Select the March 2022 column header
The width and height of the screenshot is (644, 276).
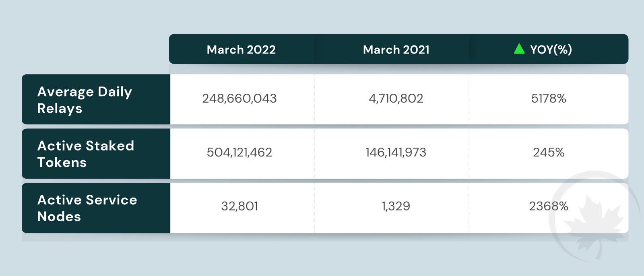tap(241, 49)
